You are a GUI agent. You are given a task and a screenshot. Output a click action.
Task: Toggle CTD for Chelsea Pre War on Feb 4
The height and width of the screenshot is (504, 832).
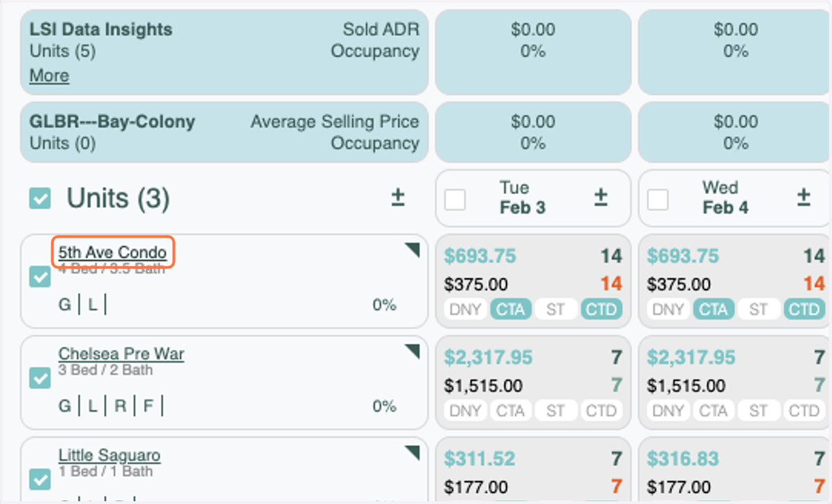[804, 410]
